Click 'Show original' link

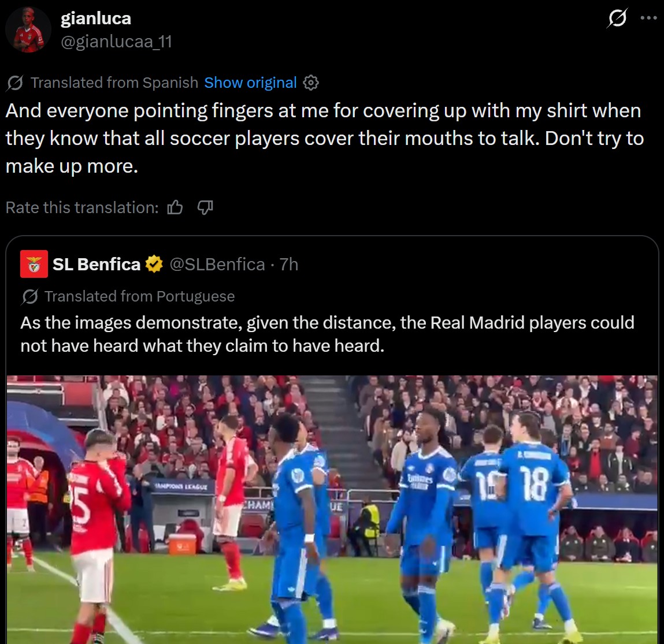click(x=250, y=83)
